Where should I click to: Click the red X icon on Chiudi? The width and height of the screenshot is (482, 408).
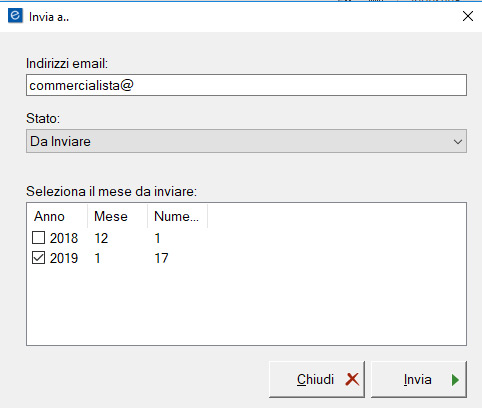click(352, 379)
